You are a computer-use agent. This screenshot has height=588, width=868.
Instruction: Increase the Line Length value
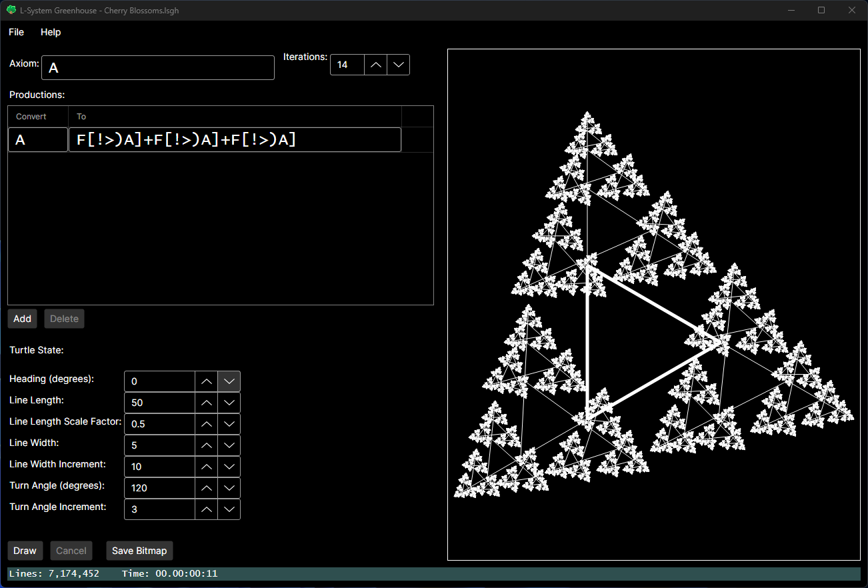(x=207, y=403)
